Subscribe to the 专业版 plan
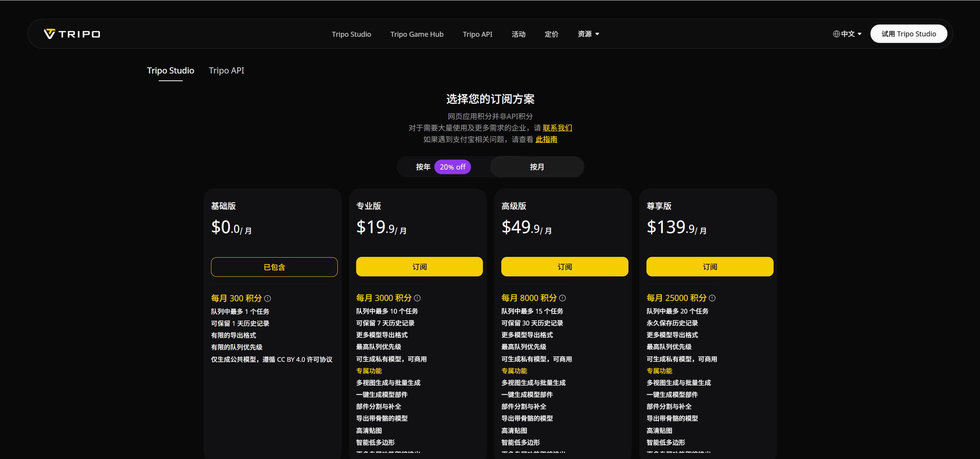The height and width of the screenshot is (459, 980). click(419, 266)
